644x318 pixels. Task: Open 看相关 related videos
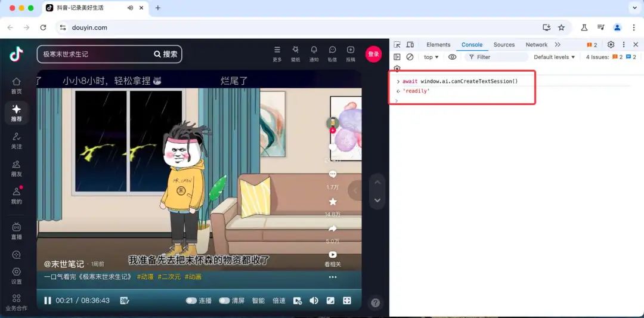coord(333,259)
